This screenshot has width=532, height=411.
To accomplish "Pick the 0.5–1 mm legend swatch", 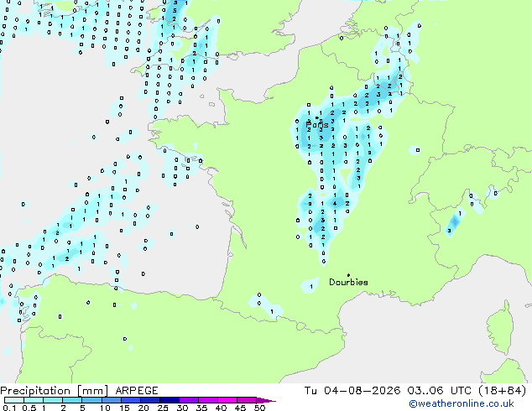I will 34,400.
